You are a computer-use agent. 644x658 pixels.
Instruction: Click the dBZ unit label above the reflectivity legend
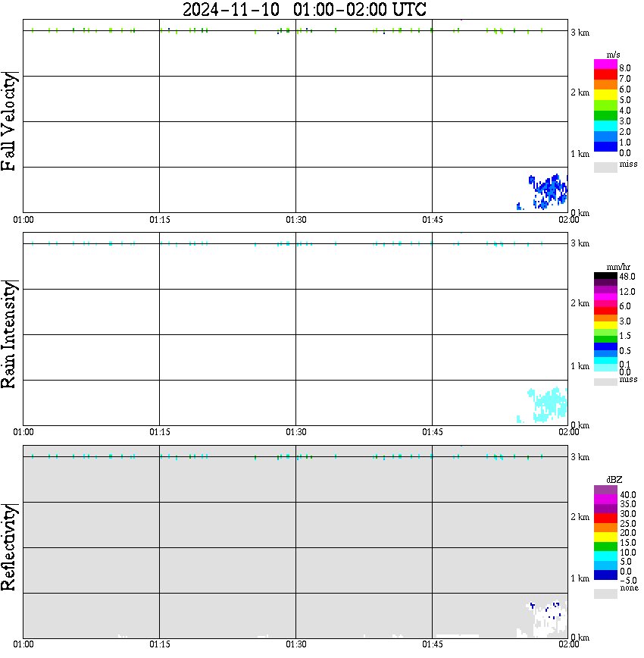tap(614, 480)
